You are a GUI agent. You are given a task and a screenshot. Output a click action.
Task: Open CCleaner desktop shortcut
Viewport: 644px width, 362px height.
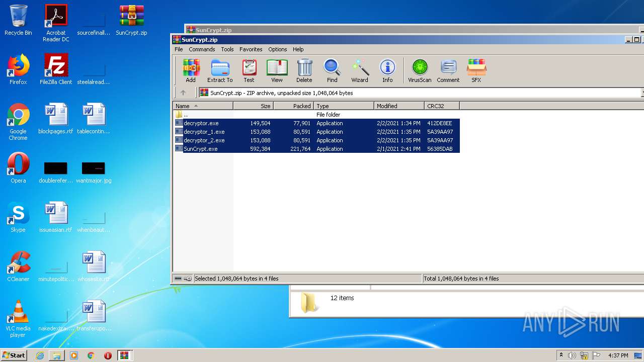coord(18,266)
